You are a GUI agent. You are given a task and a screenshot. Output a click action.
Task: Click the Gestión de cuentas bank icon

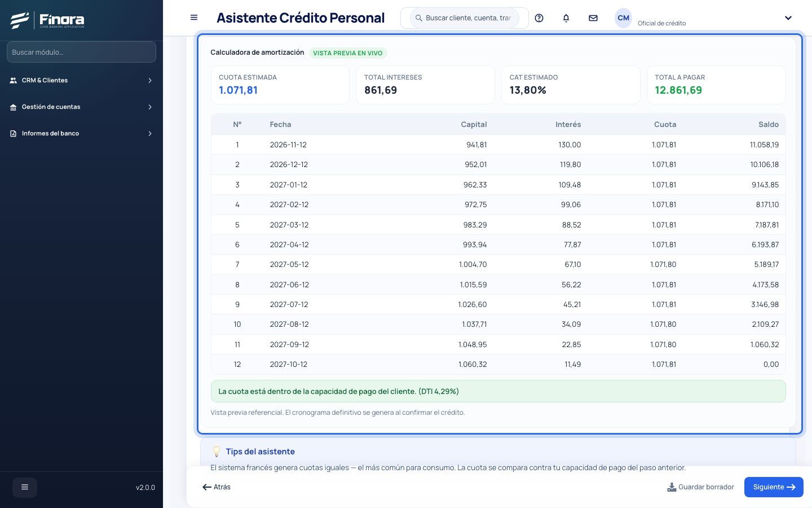14,107
